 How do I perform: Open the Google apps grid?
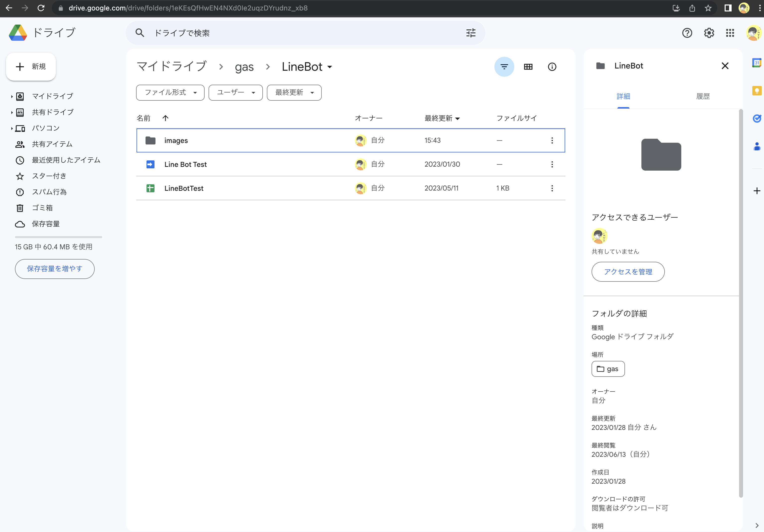point(730,33)
